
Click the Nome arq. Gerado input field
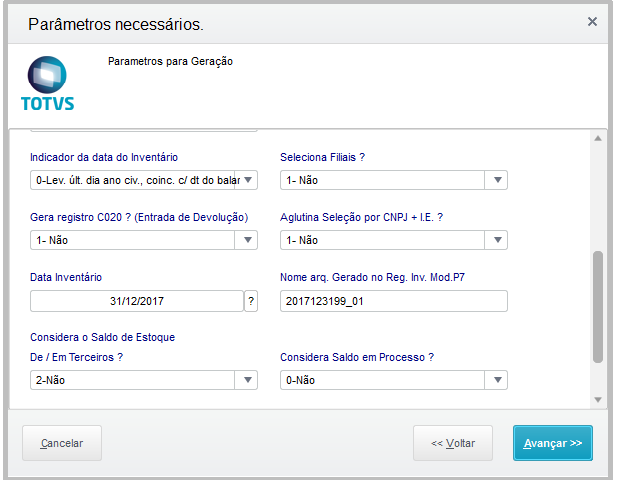pos(394,301)
